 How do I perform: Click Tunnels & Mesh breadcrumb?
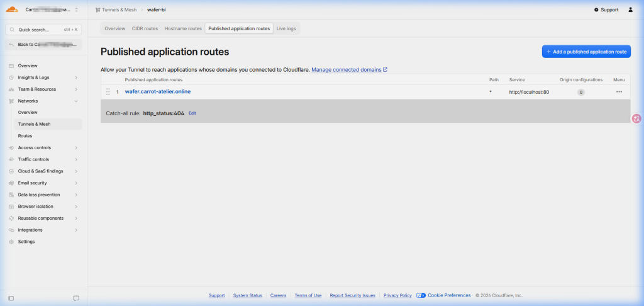[x=119, y=9]
